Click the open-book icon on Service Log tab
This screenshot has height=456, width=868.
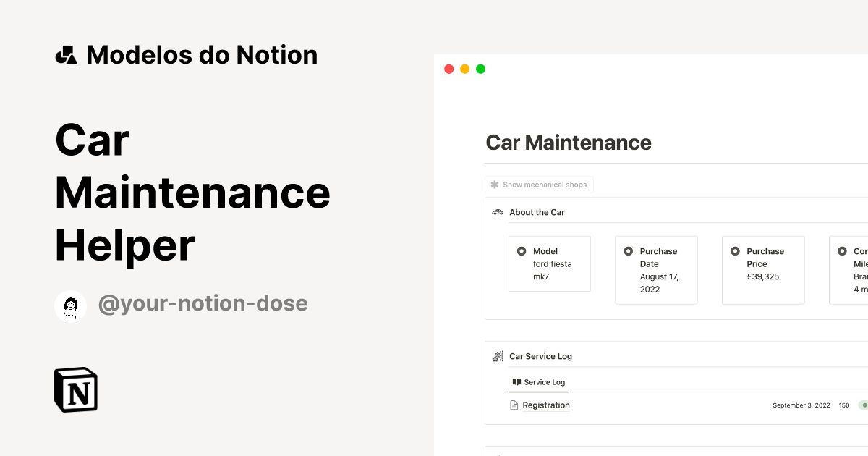(x=516, y=381)
